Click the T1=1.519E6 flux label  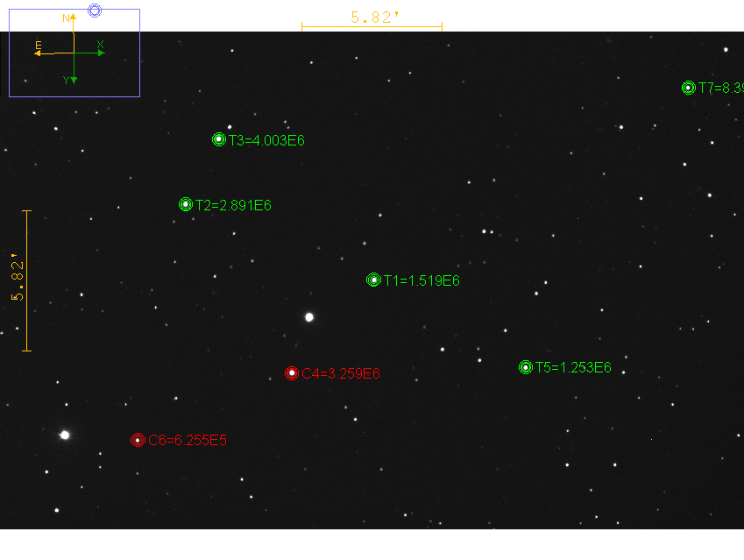point(422,281)
